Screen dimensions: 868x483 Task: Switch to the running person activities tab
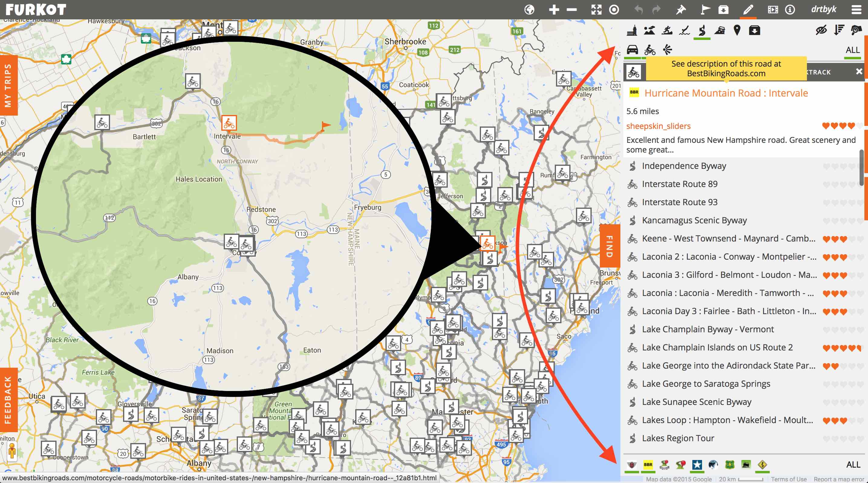tap(667, 31)
